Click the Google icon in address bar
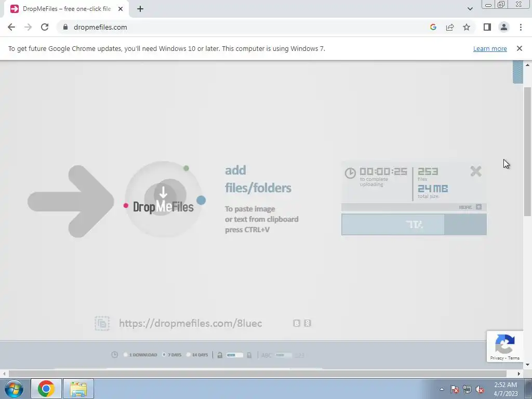 tap(433, 27)
